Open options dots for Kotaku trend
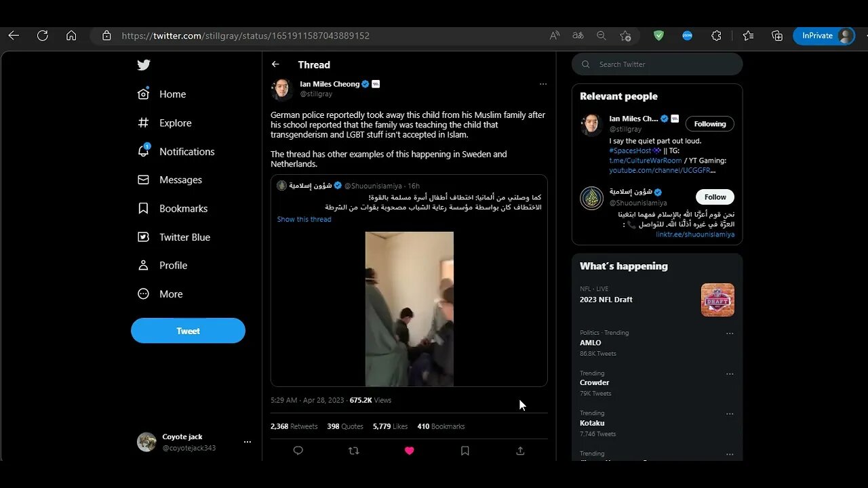Viewport: 868px width, 488px height. tap(730, 413)
